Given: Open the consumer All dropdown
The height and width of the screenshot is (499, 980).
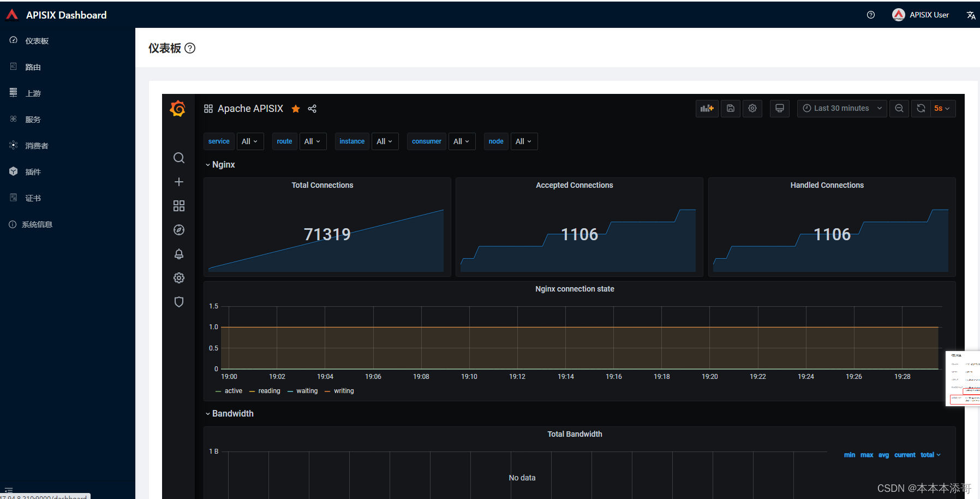Looking at the screenshot, I should 462,141.
